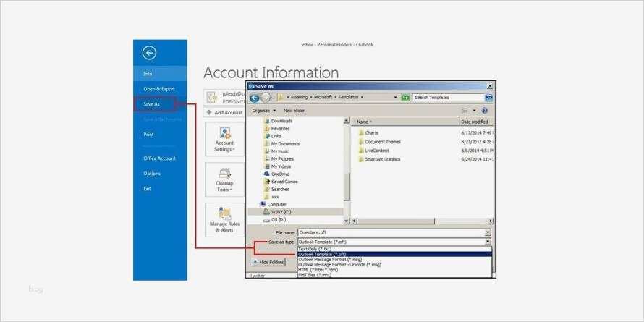Close the Save As dialog
644x322 pixels.
pos(490,86)
